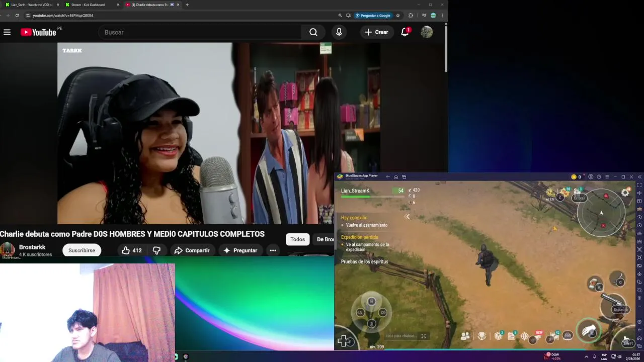
Task: Open the YouTube account avatar menu
Action: point(427,32)
